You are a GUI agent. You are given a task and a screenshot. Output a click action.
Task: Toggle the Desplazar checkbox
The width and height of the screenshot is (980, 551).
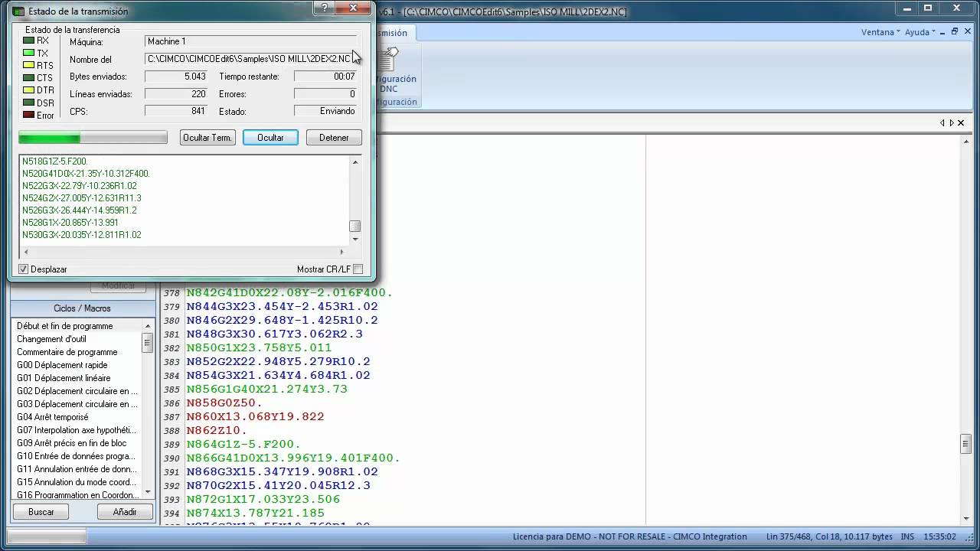coord(24,269)
